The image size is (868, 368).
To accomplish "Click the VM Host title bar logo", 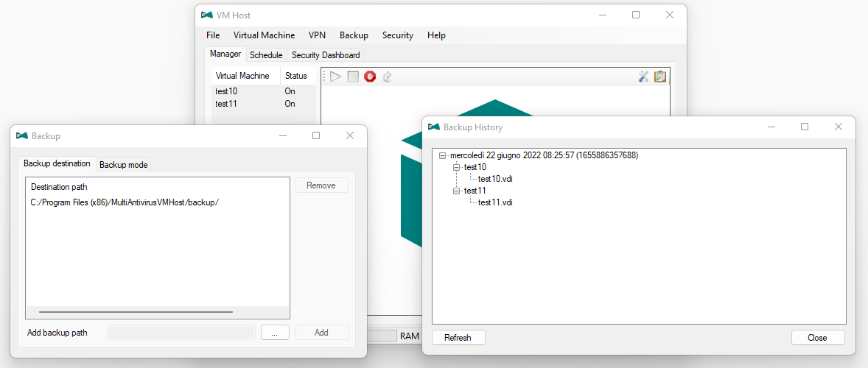I will click(207, 15).
